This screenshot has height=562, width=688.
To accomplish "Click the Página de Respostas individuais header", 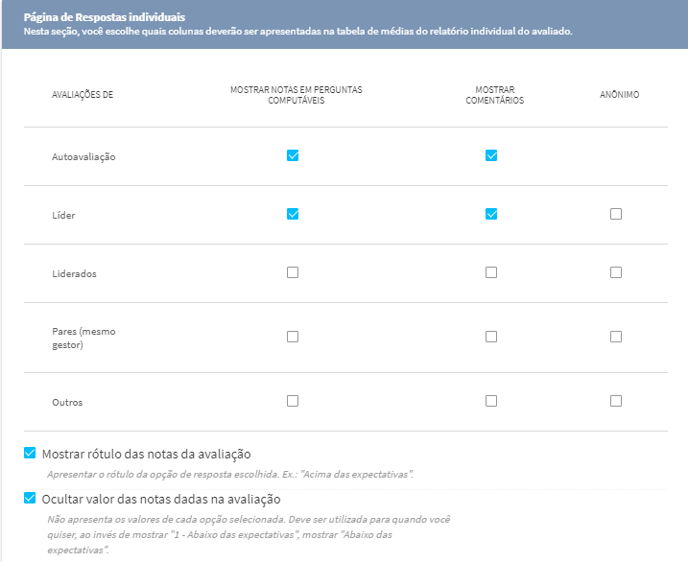I will [104, 17].
